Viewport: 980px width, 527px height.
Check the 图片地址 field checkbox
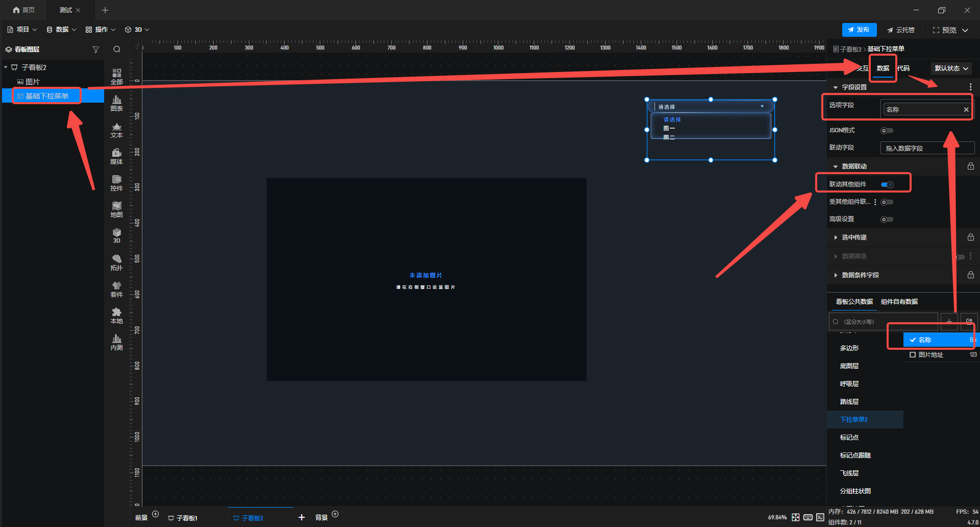[913, 355]
